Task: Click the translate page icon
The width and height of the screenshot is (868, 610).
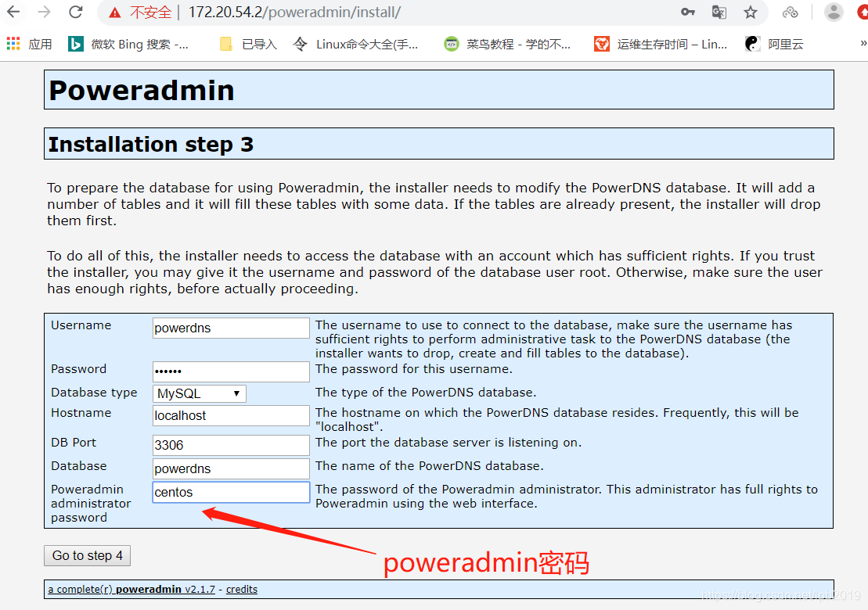Action: point(719,13)
